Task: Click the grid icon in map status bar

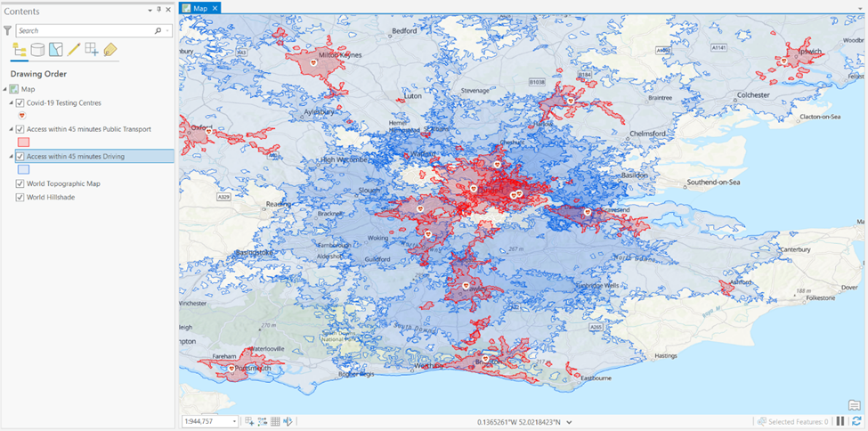Action: pos(275,421)
